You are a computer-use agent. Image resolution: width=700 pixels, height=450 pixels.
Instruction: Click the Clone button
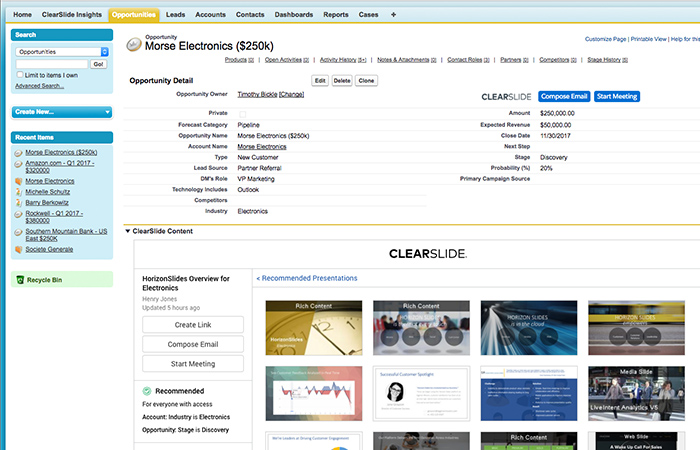366,81
